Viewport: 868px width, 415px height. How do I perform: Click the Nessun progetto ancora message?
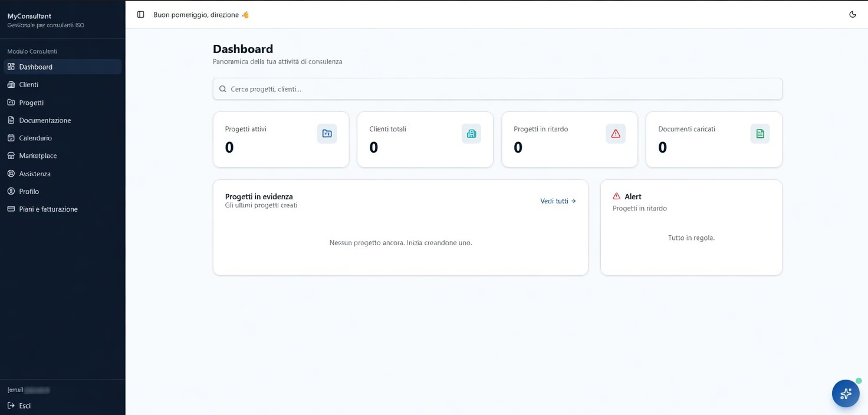pyautogui.click(x=400, y=242)
